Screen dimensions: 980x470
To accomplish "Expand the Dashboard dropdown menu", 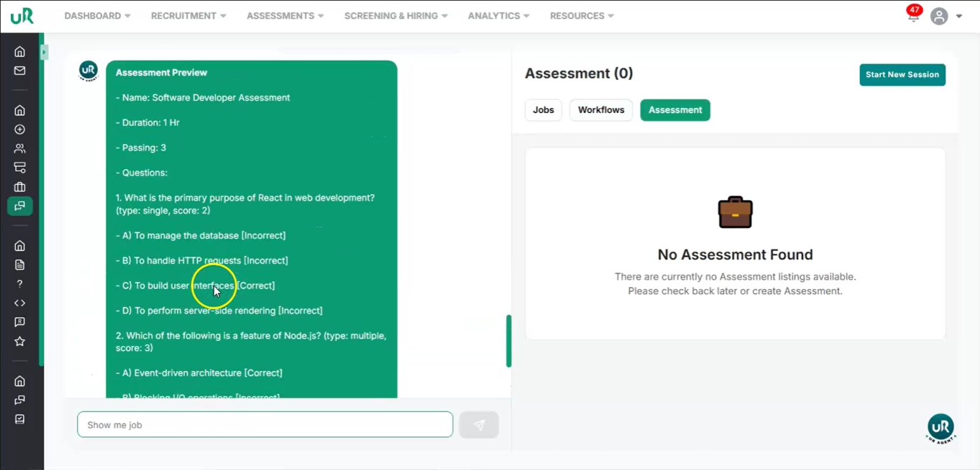I will tap(97, 16).
